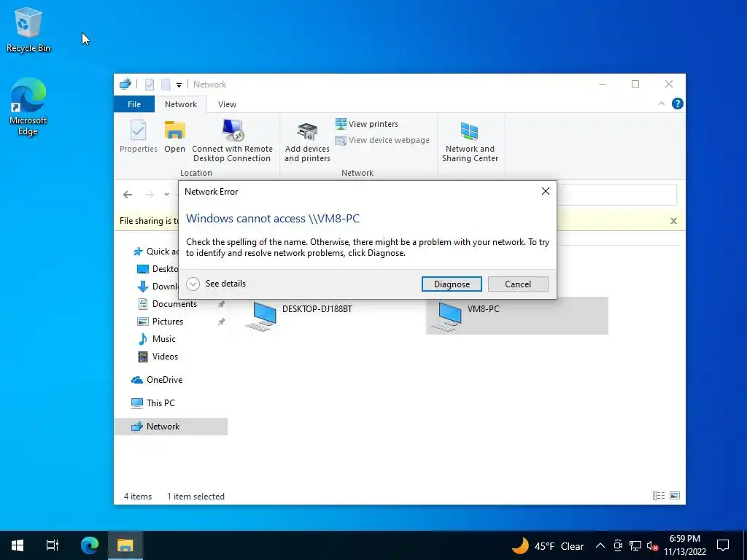The width and height of the screenshot is (747, 560).
Task: Select the DESKTOP-DJ188BT computer
Action: coord(298,315)
